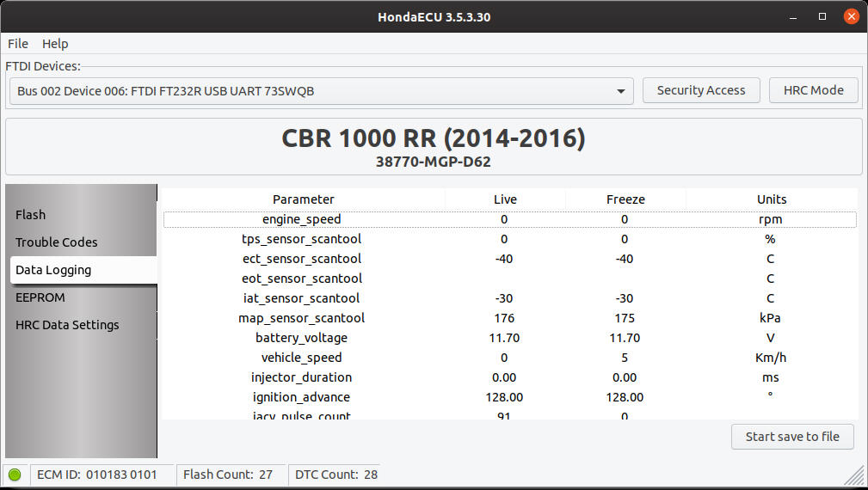Click the Km/h units cell

[x=770, y=358]
